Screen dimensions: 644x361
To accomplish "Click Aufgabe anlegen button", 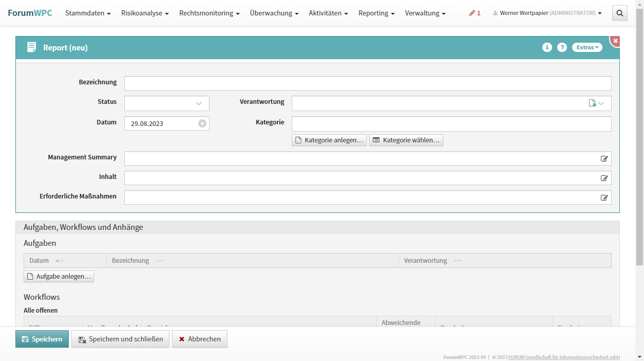I will (x=59, y=277).
